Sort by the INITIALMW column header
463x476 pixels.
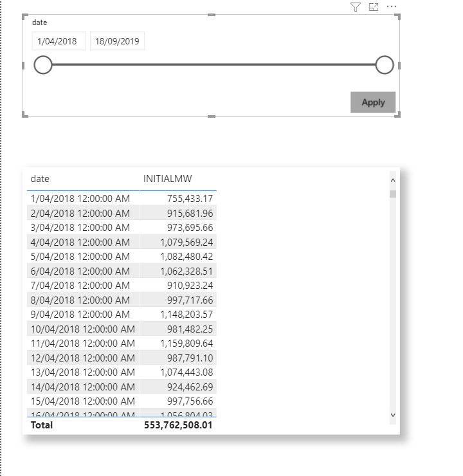point(167,179)
